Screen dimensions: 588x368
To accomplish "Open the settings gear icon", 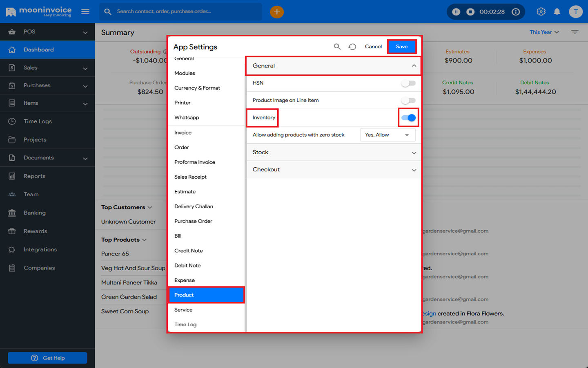I will click(541, 12).
